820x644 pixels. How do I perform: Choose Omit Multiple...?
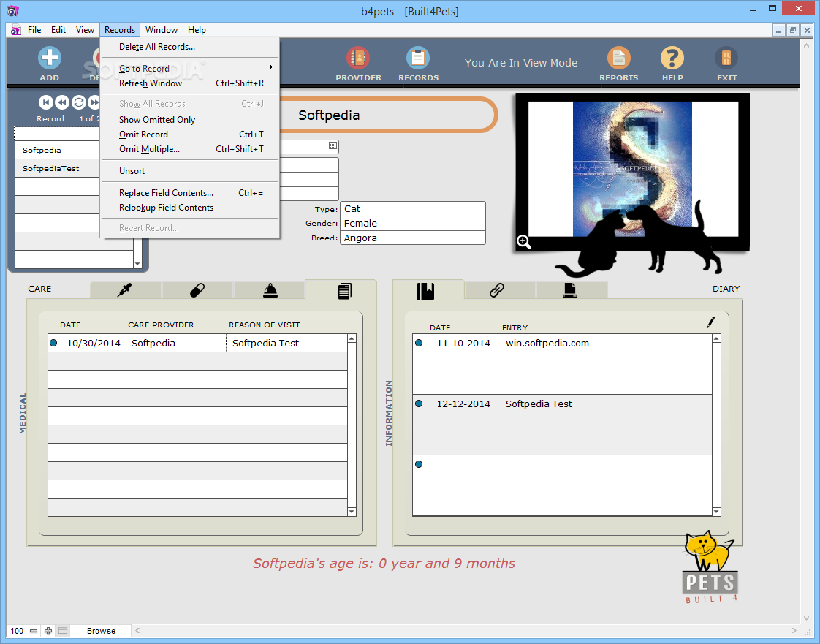pos(189,149)
